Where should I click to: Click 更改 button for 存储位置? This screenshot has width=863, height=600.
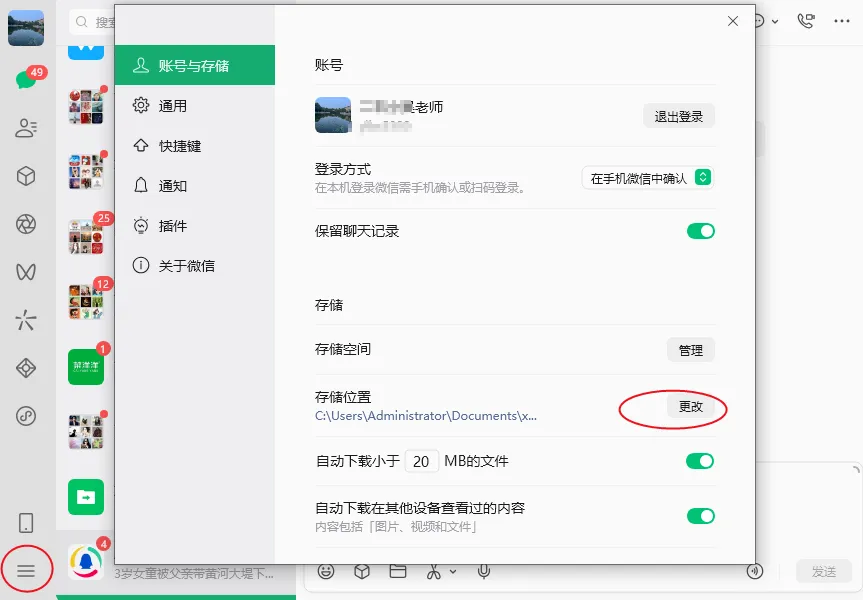click(691, 406)
